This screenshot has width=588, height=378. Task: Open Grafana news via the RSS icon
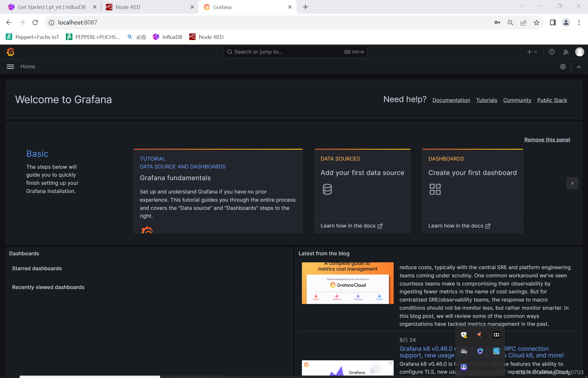click(x=565, y=52)
